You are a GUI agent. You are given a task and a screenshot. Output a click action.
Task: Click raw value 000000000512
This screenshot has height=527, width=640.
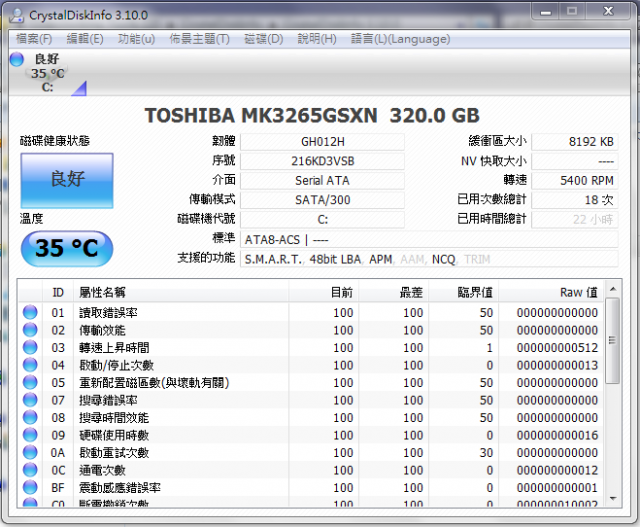[557, 348]
